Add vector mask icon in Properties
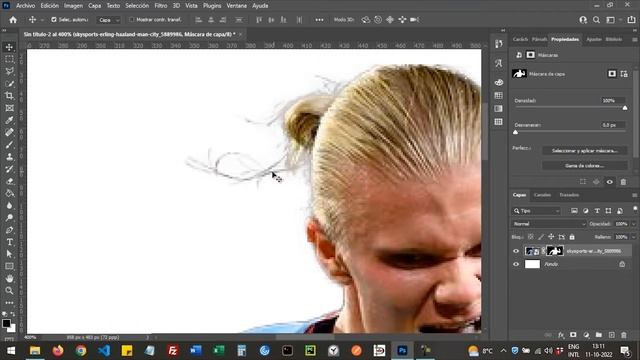640x360 pixels. [624, 74]
